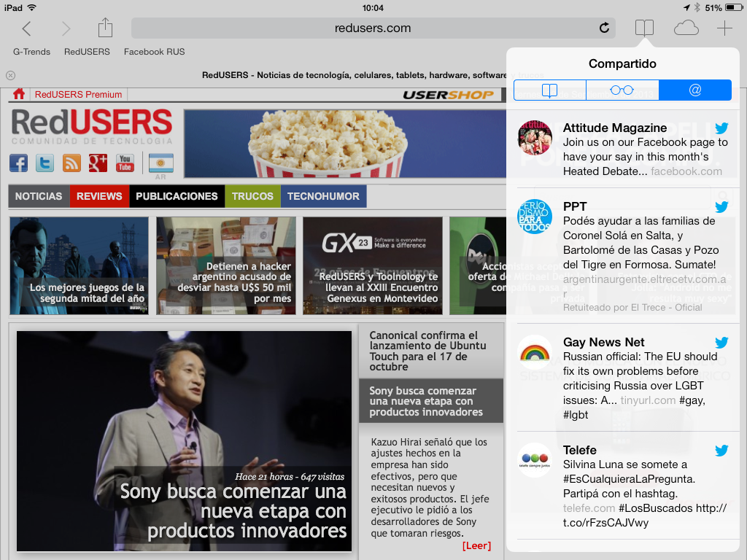The image size is (747, 560).
Task: Select 'Sony busca comenzar' sidebar headline
Action: pos(430,401)
